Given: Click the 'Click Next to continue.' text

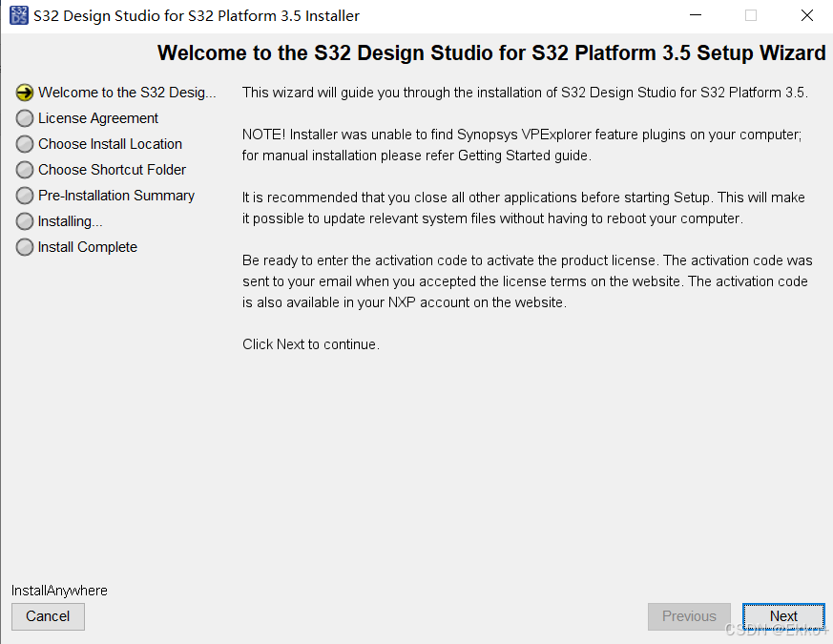Looking at the screenshot, I should pos(311,344).
